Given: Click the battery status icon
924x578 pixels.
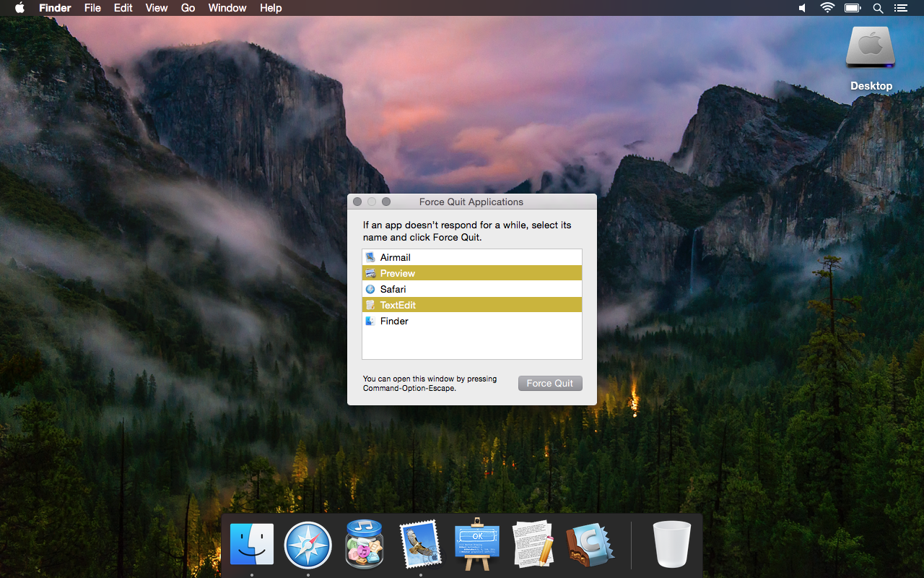Looking at the screenshot, I should [x=853, y=8].
